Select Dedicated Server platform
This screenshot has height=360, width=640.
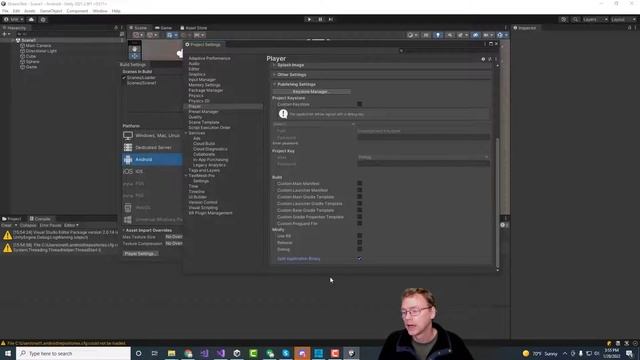[x=152, y=147]
